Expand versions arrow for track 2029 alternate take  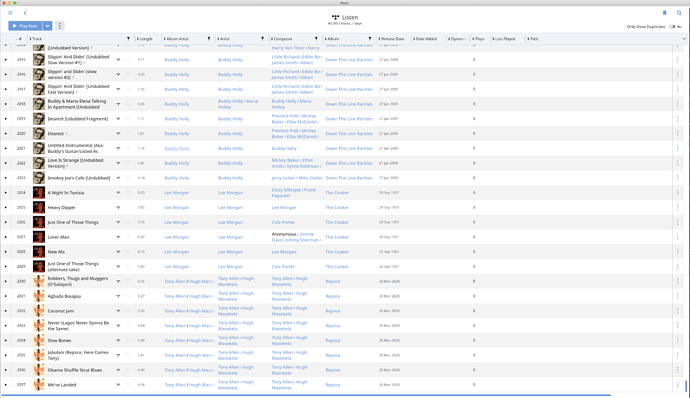[x=118, y=266]
